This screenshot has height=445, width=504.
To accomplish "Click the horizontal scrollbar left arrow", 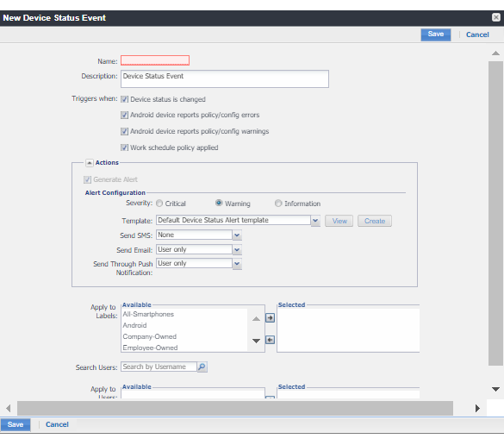I will 9,408.
